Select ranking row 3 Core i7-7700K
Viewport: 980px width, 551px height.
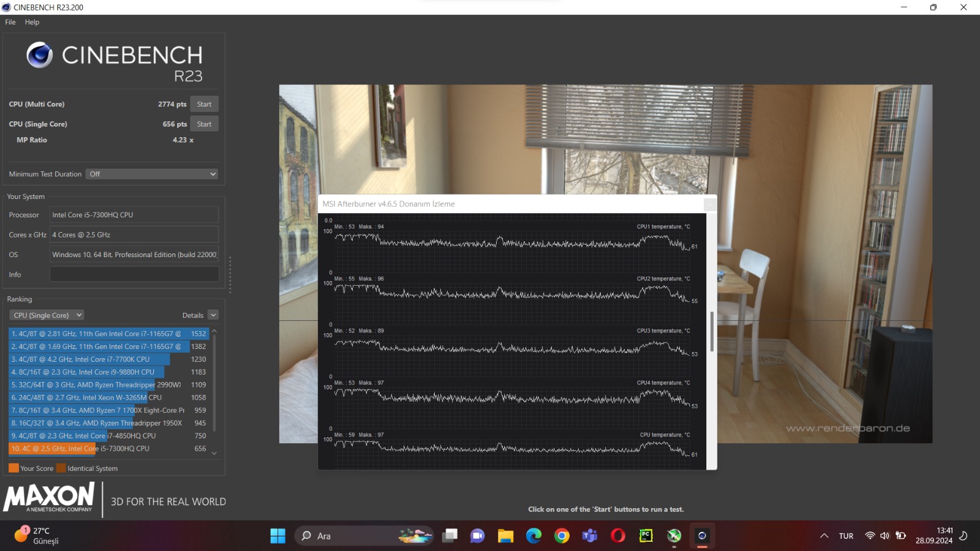[x=109, y=359]
